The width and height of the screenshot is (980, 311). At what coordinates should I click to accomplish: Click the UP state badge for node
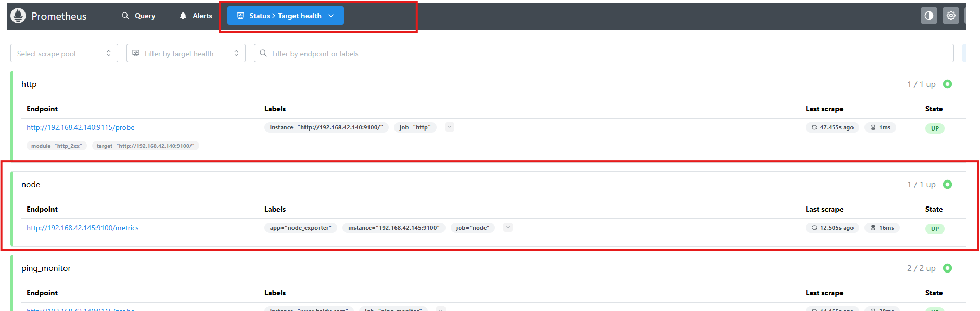point(935,229)
